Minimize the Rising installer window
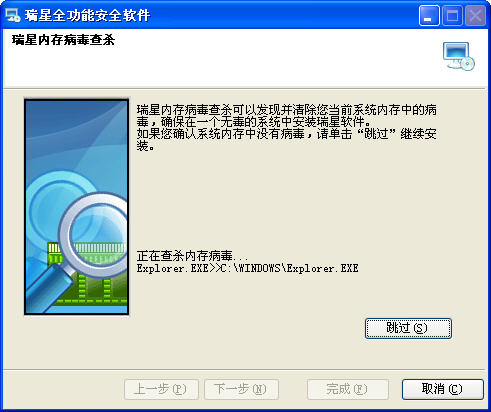The width and height of the screenshot is (491, 412). point(429,16)
